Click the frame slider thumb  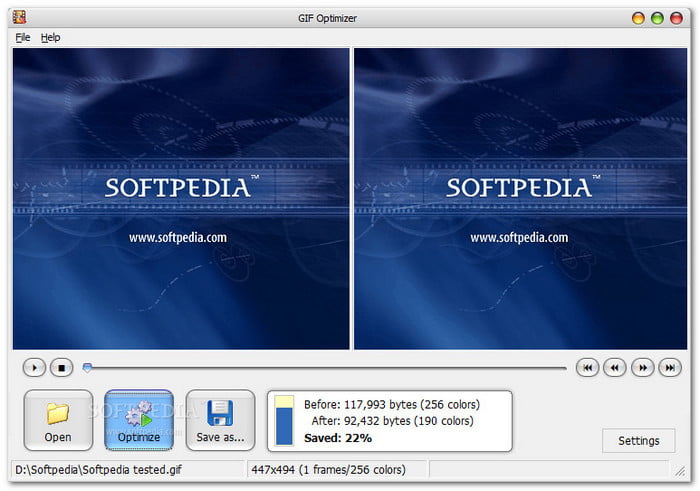click(x=88, y=367)
